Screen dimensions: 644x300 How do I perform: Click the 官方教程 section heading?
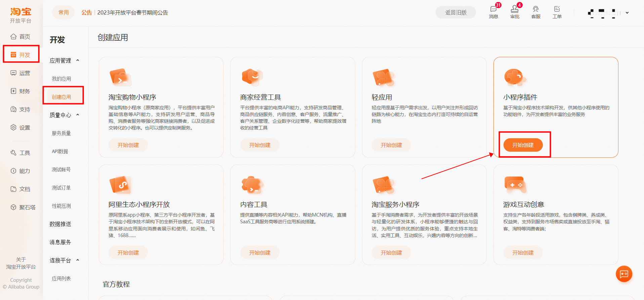(x=116, y=284)
